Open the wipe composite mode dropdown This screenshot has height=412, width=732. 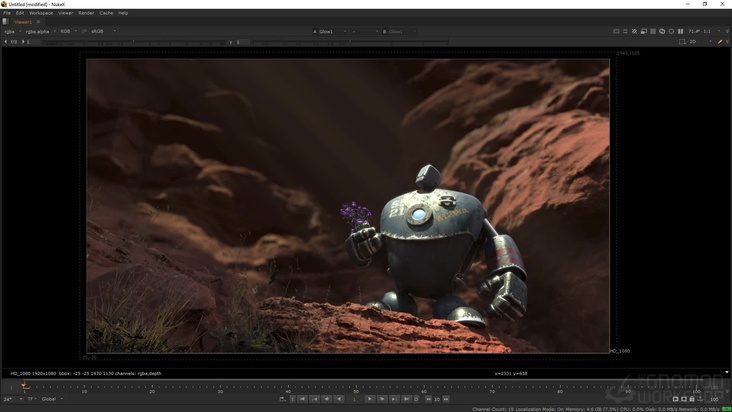coord(365,31)
